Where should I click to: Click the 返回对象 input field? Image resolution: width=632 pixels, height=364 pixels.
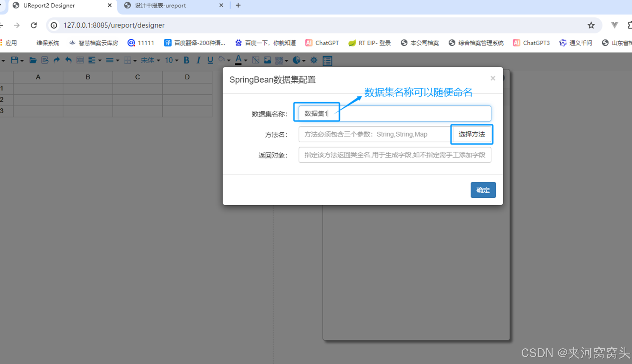click(395, 155)
